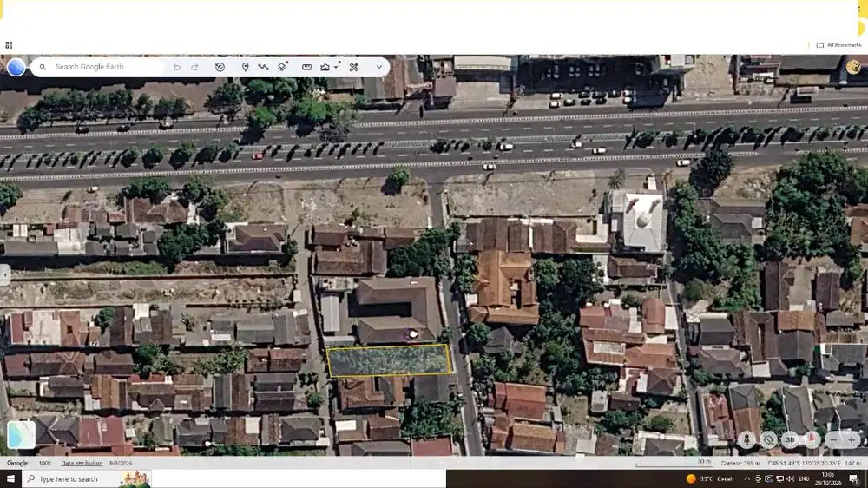The height and width of the screenshot is (488, 868).
Task: Click the profile avatar at top right
Action: [853, 67]
